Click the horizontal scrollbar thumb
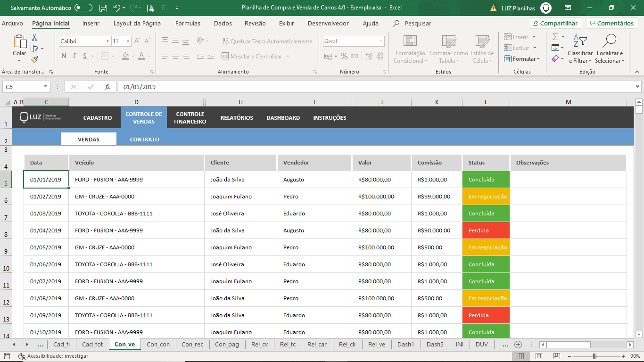Screen dimensions: 644x362 pyautogui.click(x=568, y=345)
